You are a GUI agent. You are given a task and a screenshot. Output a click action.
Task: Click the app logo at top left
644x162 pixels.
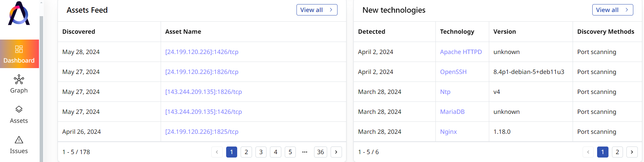(x=19, y=13)
